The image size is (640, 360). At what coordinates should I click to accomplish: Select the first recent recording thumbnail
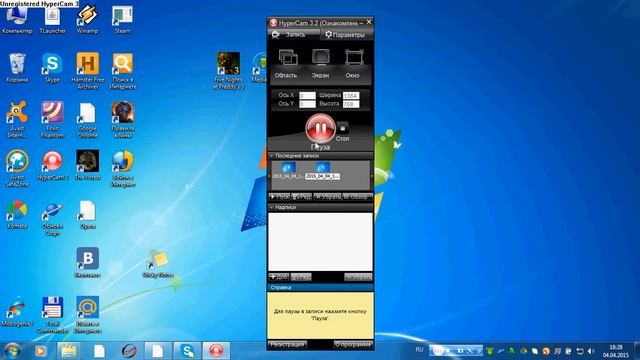coord(288,170)
